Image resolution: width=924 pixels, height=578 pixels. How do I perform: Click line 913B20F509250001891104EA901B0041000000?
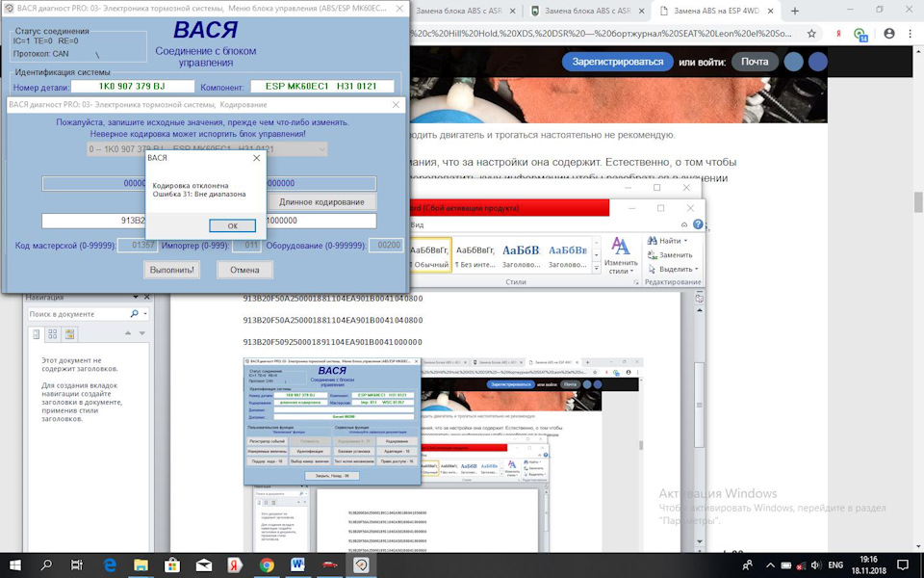pos(333,342)
